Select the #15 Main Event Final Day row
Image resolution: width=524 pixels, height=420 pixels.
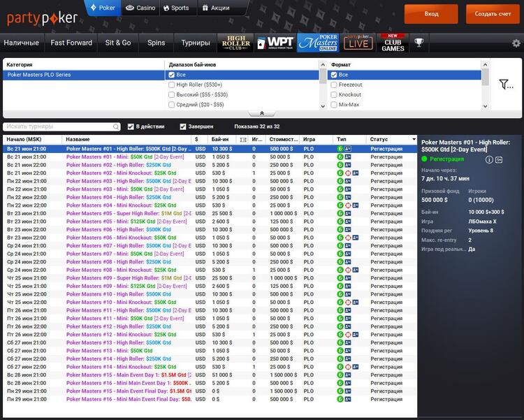[x=210, y=391]
